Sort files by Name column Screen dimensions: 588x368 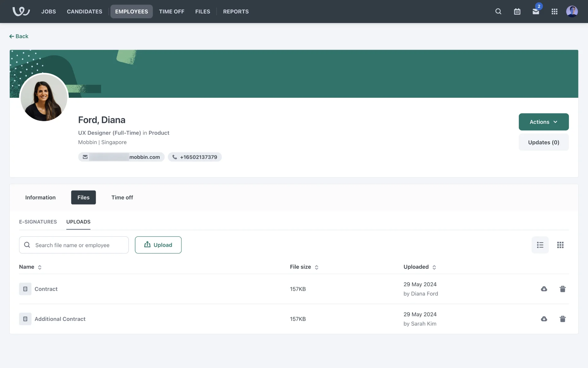30,267
